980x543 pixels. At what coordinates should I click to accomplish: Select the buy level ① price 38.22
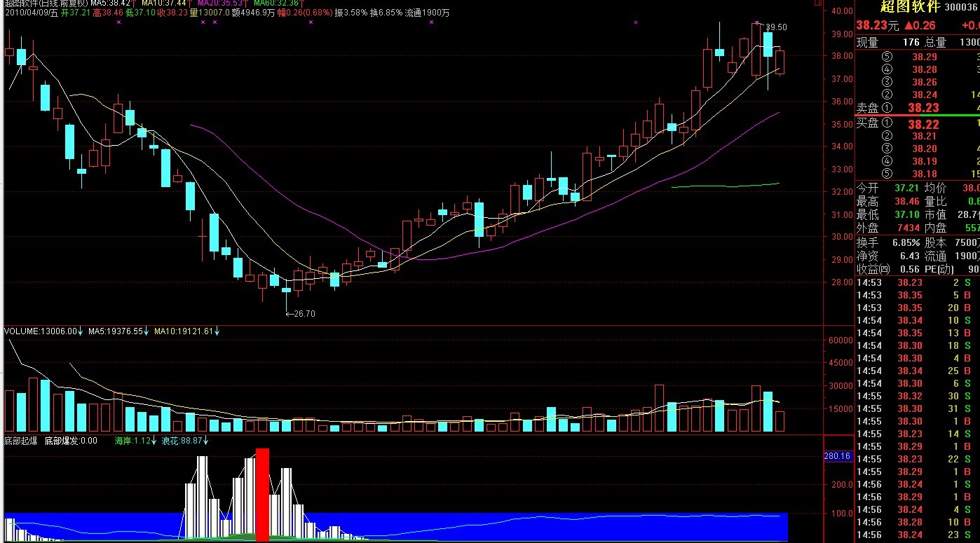coord(923,124)
